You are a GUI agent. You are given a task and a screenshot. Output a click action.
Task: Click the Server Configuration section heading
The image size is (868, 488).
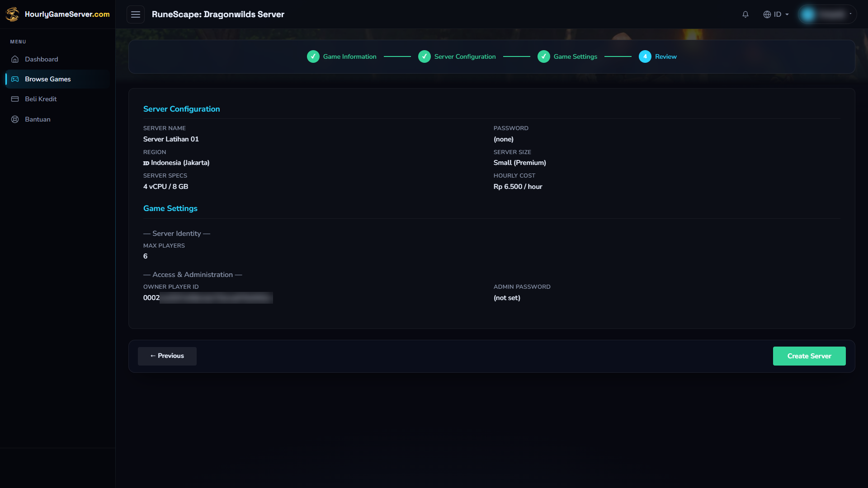click(182, 109)
